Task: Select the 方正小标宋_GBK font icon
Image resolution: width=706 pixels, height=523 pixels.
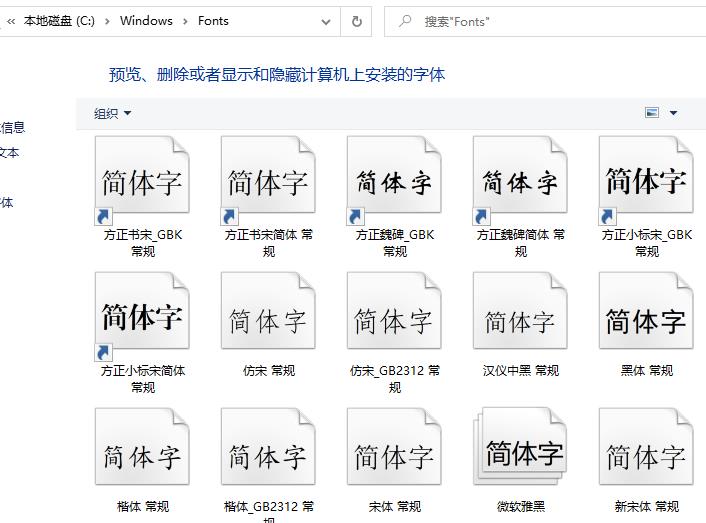Action: point(646,182)
